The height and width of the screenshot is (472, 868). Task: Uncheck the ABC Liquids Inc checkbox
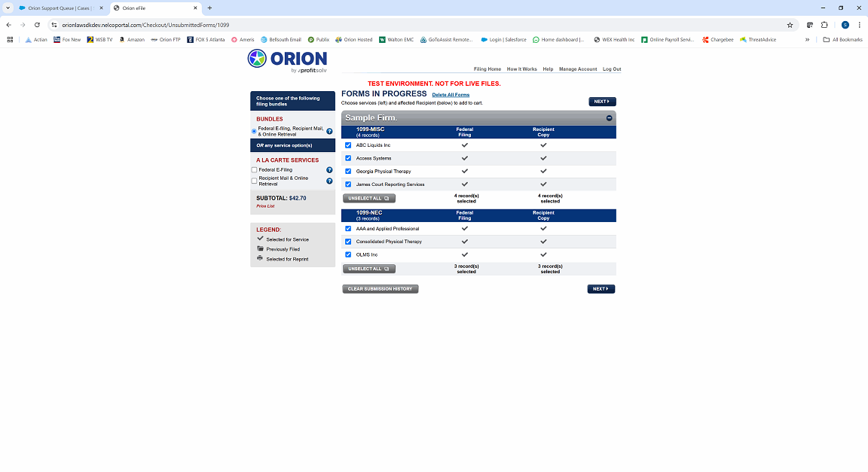click(x=348, y=145)
